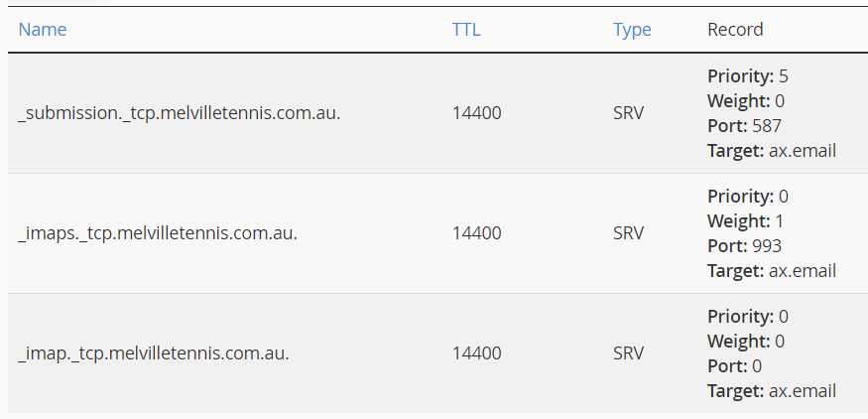Click SRV type in imap row
The width and height of the screenshot is (868, 419).
[x=628, y=353]
